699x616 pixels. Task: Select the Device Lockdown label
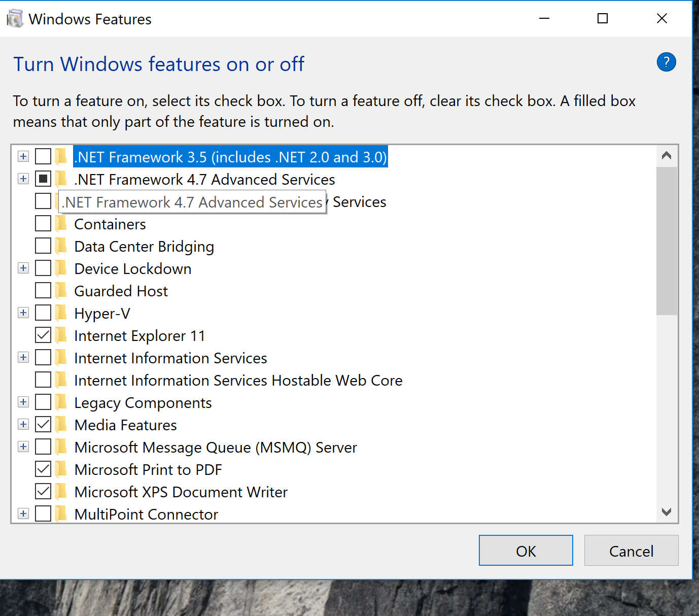[x=133, y=269]
